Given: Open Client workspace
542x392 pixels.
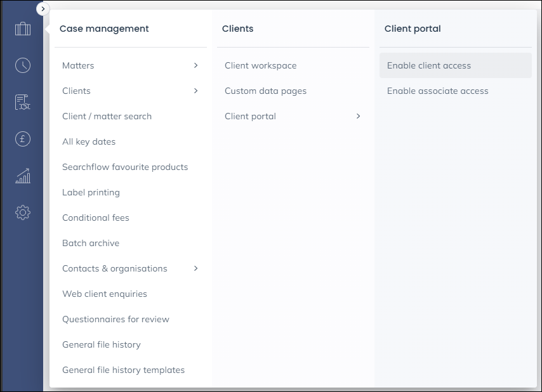Looking at the screenshot, I should point(260,65).
